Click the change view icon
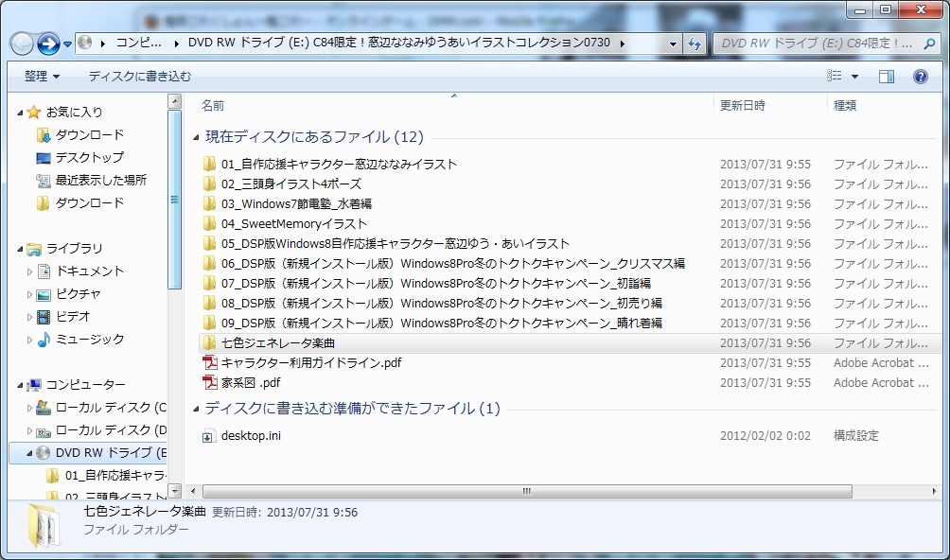The width and height of the screenshot is (950, 560). coord(835,76)
